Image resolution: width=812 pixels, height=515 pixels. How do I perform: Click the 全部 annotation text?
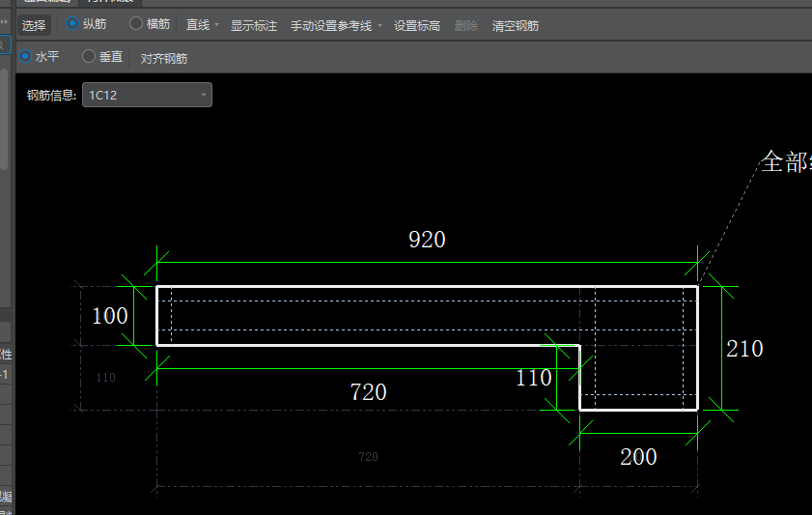(x=786, y=161)
